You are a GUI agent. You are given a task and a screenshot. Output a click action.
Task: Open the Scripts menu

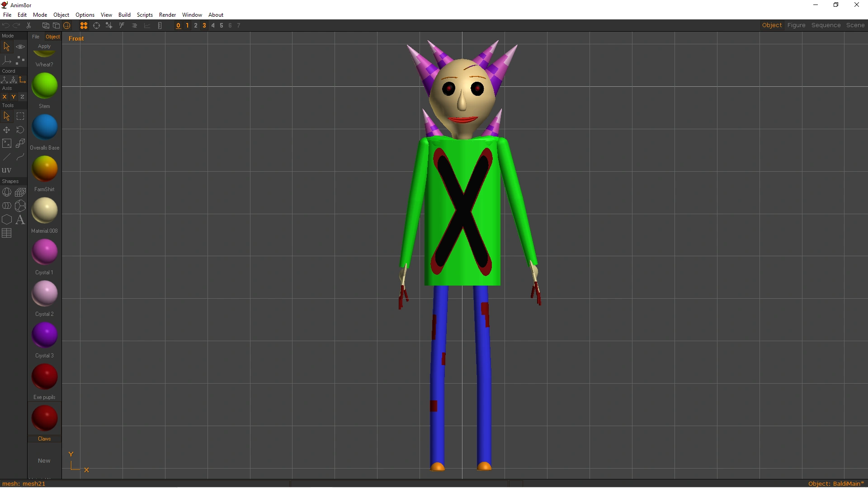click(x=145, y=14)
